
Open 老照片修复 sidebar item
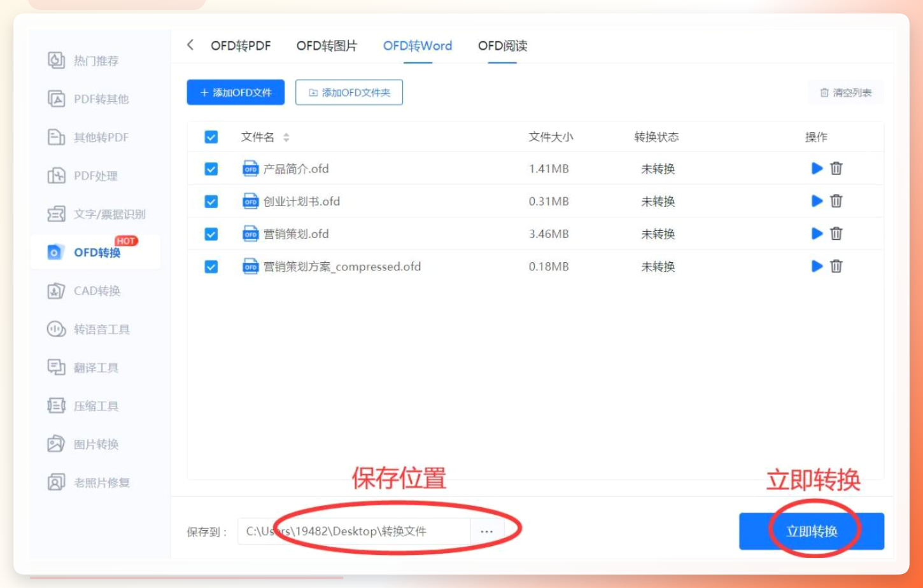pos(88,482)
